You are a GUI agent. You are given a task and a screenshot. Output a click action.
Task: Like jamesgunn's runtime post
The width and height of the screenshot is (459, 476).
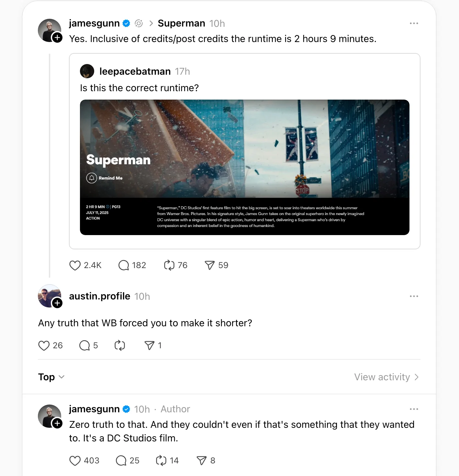75,265
